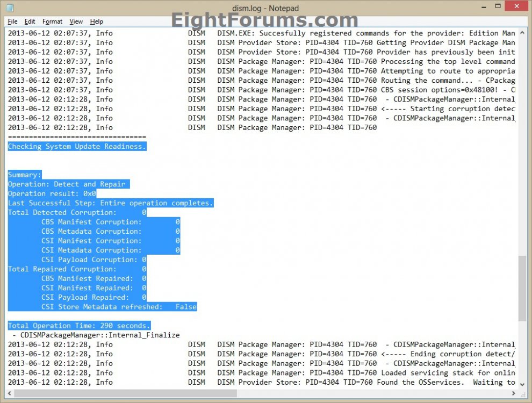Click the row of equals signs separator text
The width and height of the screenshot is (532, 403).
[77, 137]
